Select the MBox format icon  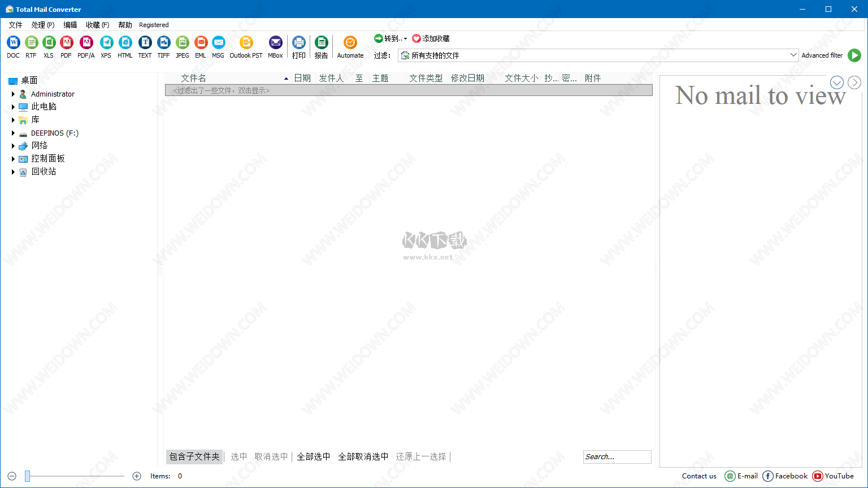tap(275, 42)
